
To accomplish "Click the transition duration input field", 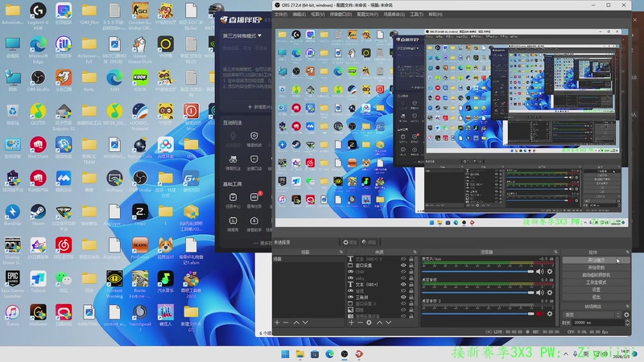I will pyautogui.click(x=598, y=323).
